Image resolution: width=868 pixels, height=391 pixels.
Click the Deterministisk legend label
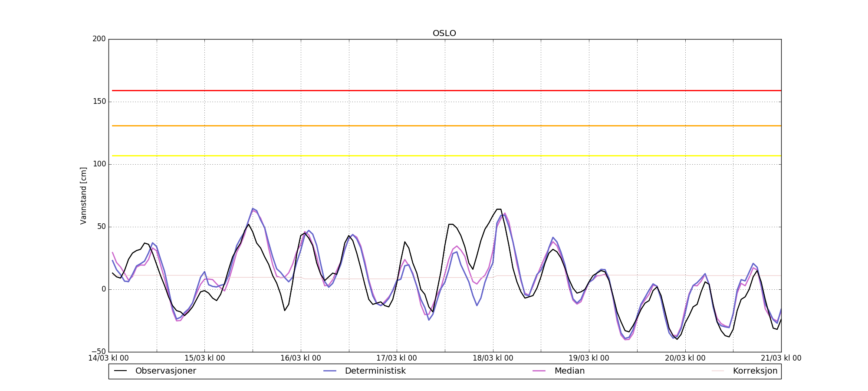pyautogui.click(x=375, y=371)
